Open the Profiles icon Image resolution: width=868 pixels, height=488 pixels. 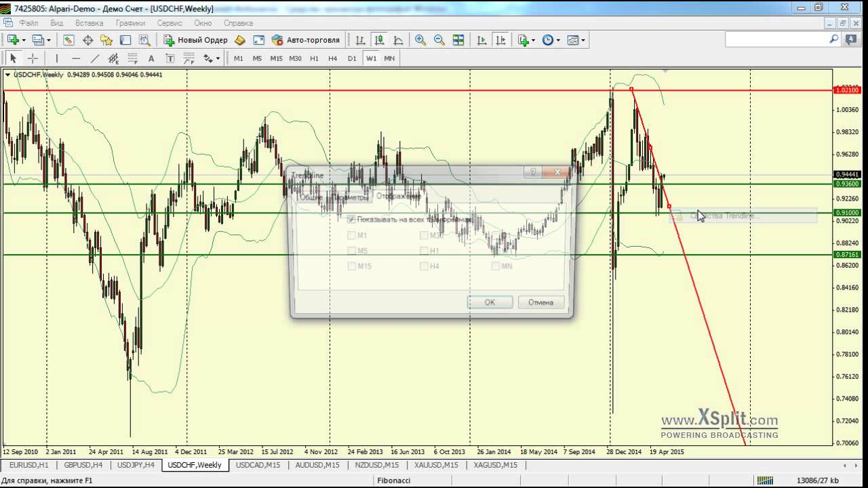point(38,40)
